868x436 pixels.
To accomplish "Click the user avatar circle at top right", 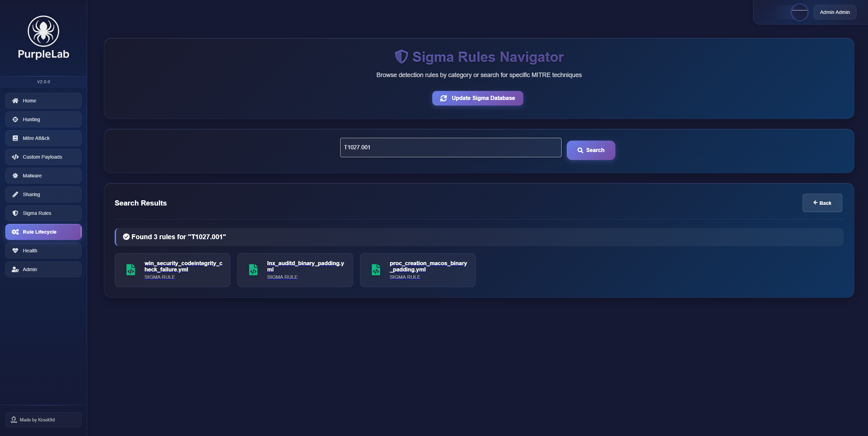I will (800, 12).
